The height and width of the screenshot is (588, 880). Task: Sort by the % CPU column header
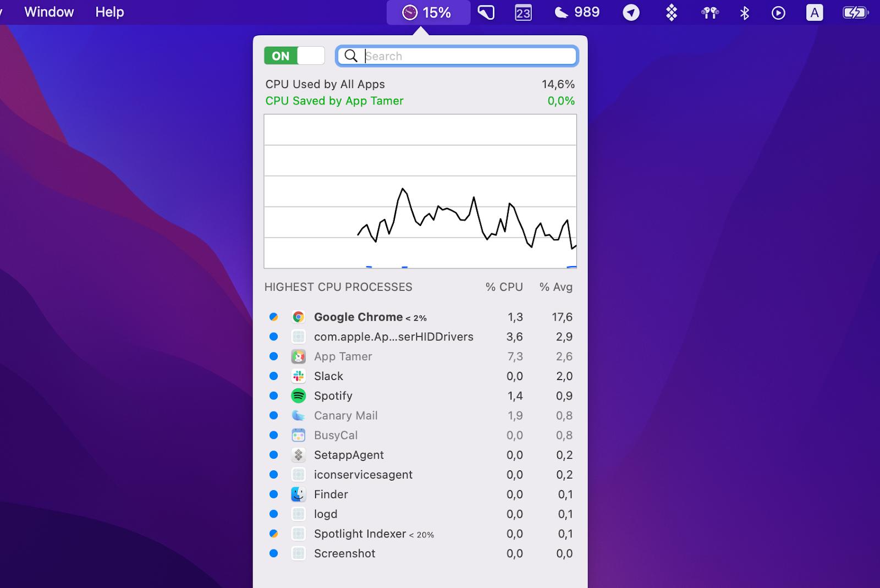coord(504,287)
